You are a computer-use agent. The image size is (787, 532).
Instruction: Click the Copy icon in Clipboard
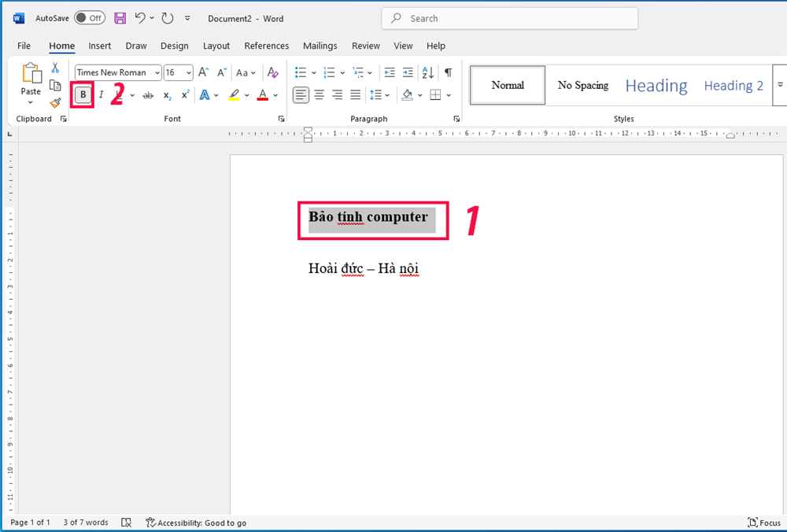click(55, 85)
